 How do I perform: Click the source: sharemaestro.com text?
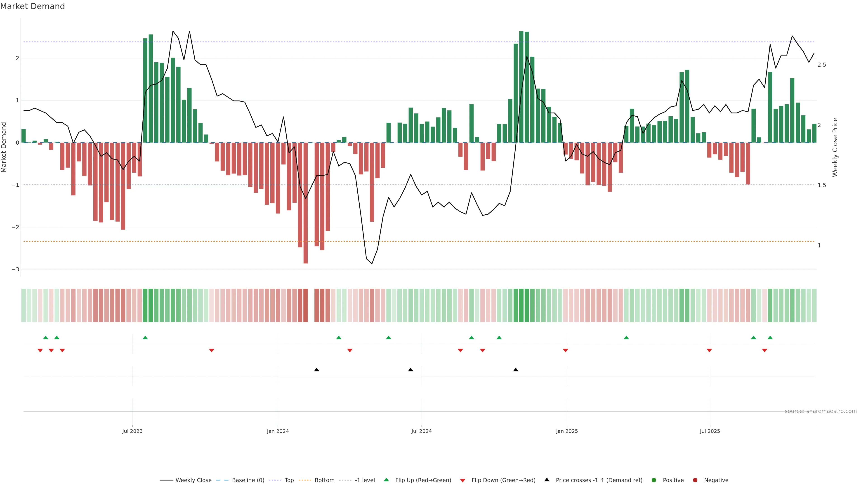[821, 411]
